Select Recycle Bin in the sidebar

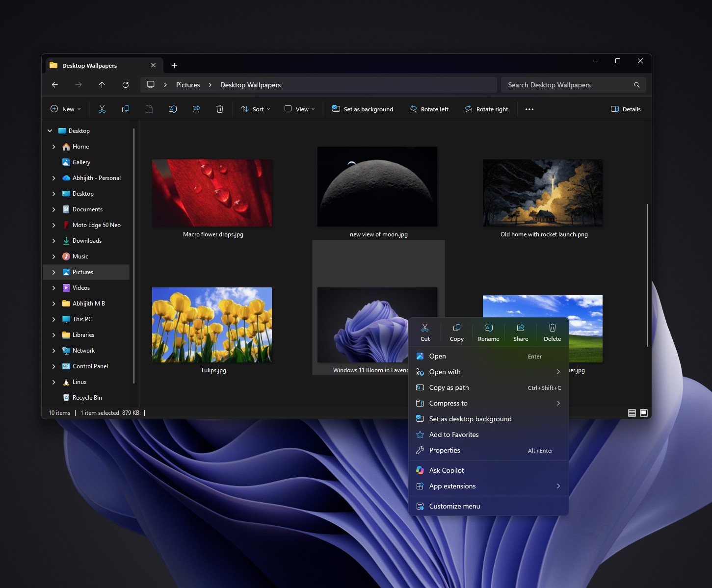click(x=87, y=398)
